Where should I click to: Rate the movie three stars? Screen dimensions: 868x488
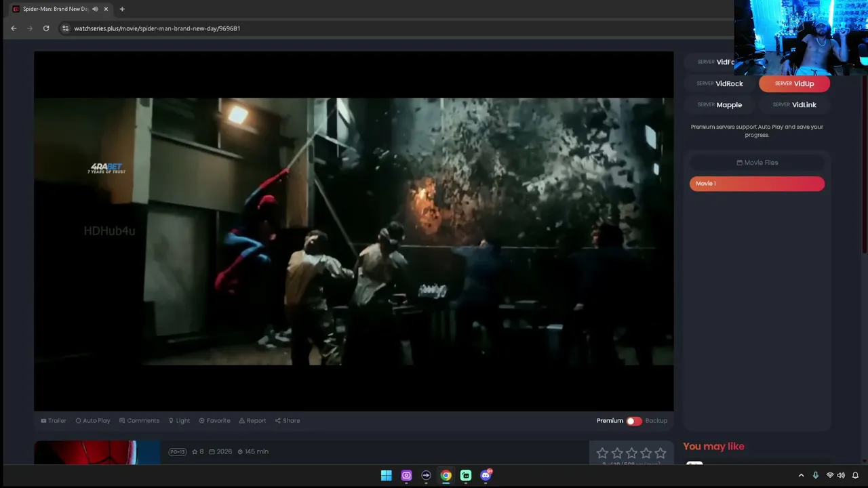(x=631, y=453)
